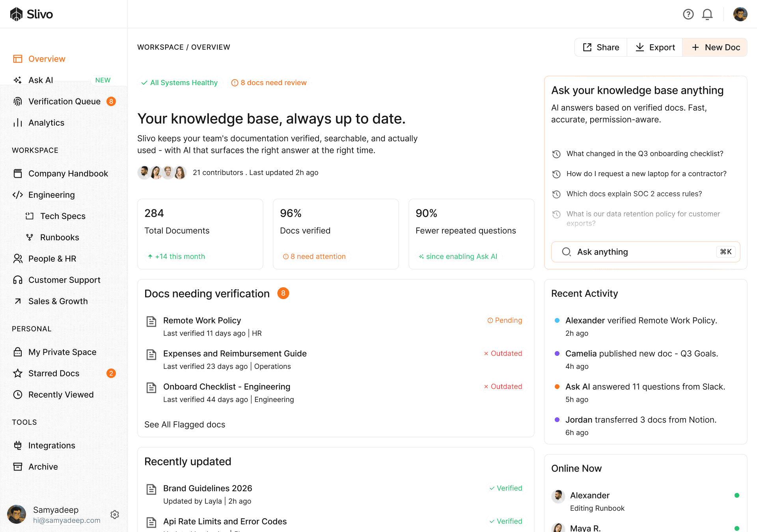The height and width of the screenshot is (532, 757).
Task: Click the Verification Queue fingerprint icon
Action: pos(18,101)
